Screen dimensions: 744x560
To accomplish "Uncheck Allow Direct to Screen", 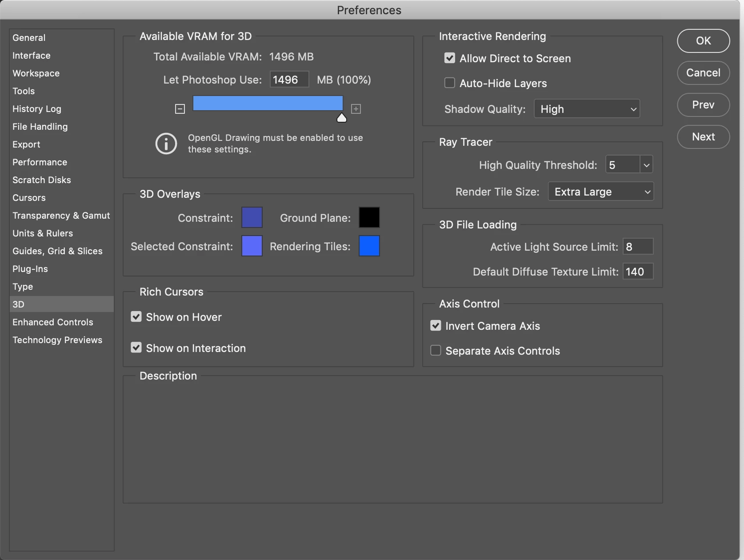I will (450, 58).
